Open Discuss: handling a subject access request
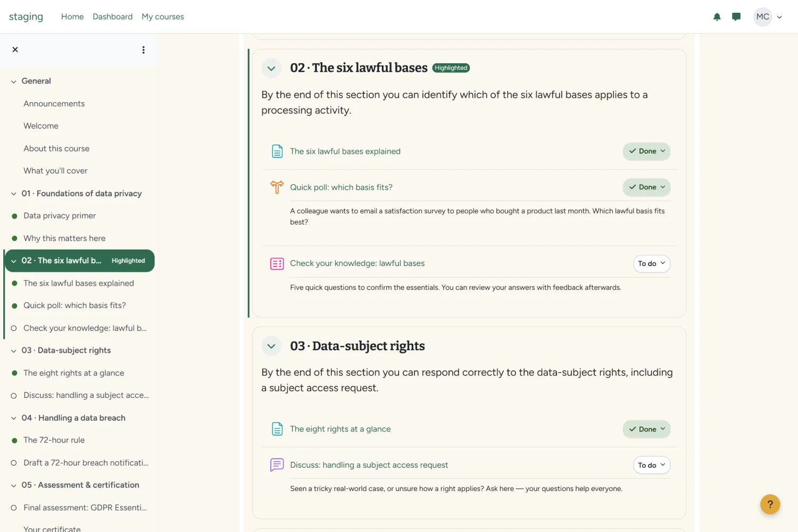This screenshot has height=532, width=798. coord(369,465)
